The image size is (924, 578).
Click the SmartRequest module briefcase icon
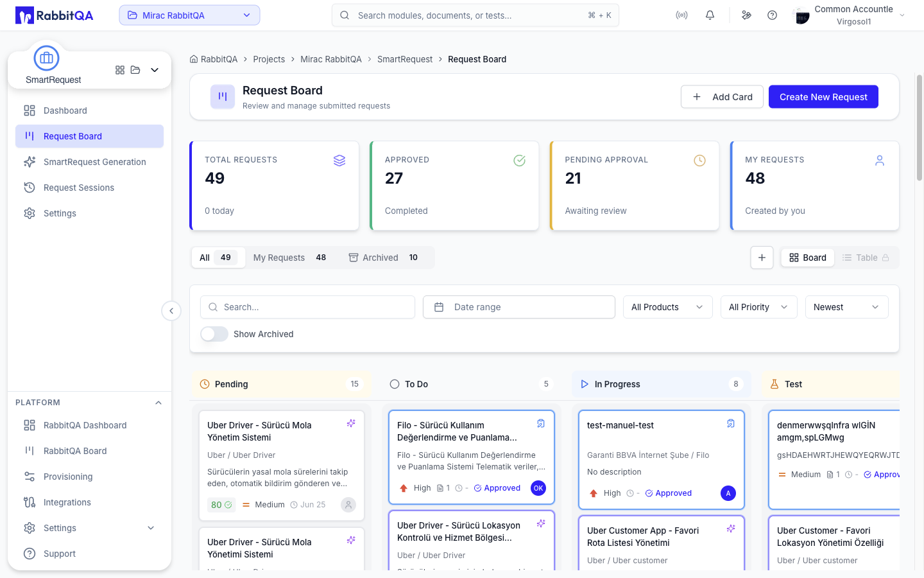[46, 58]
